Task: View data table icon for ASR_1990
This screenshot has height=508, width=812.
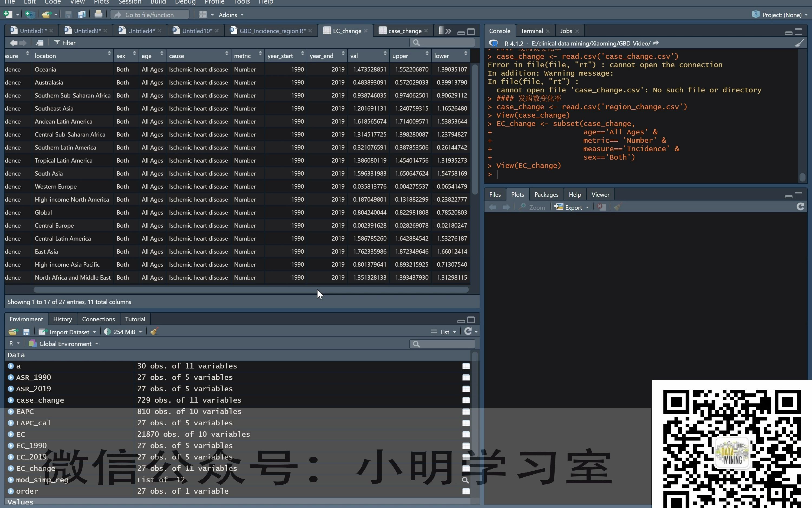Action: point(466,377)
